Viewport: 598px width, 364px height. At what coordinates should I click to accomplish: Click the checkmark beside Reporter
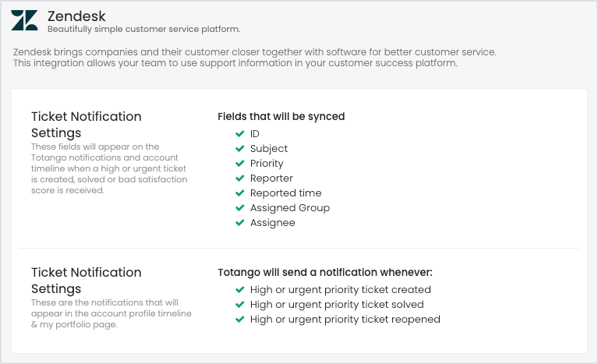tap(240, 178)
